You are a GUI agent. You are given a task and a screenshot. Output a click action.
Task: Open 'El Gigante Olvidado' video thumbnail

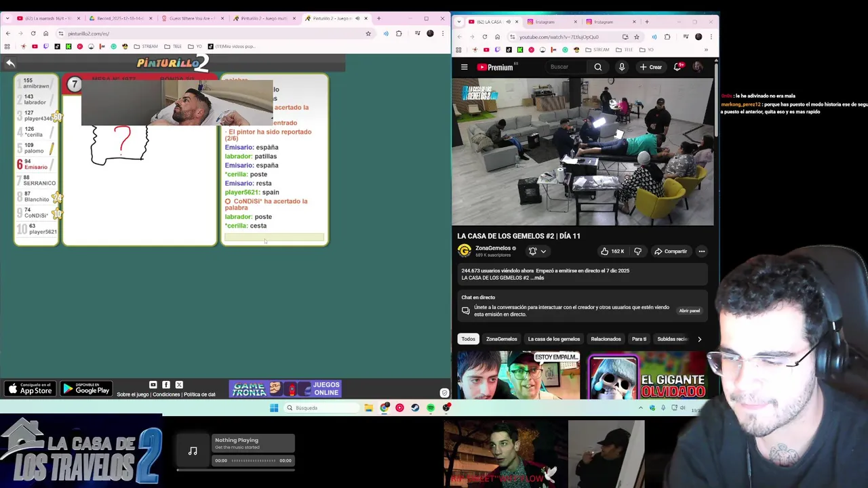point(648,375)
